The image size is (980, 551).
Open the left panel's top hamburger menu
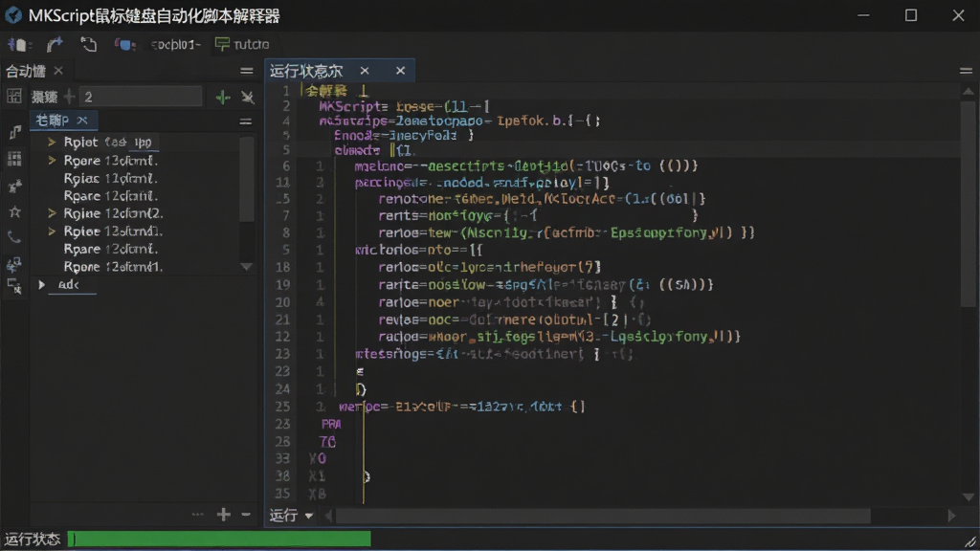click(247, 71)
